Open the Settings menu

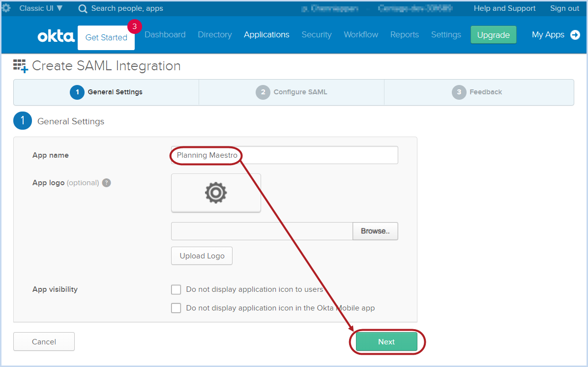pyautogui.click(x=446, y=34)
